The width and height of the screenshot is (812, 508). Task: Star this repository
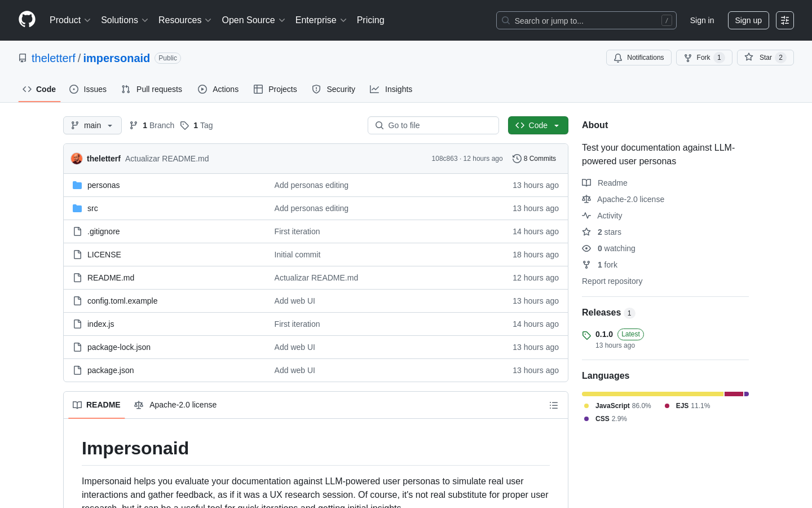(x=765, y=58)
